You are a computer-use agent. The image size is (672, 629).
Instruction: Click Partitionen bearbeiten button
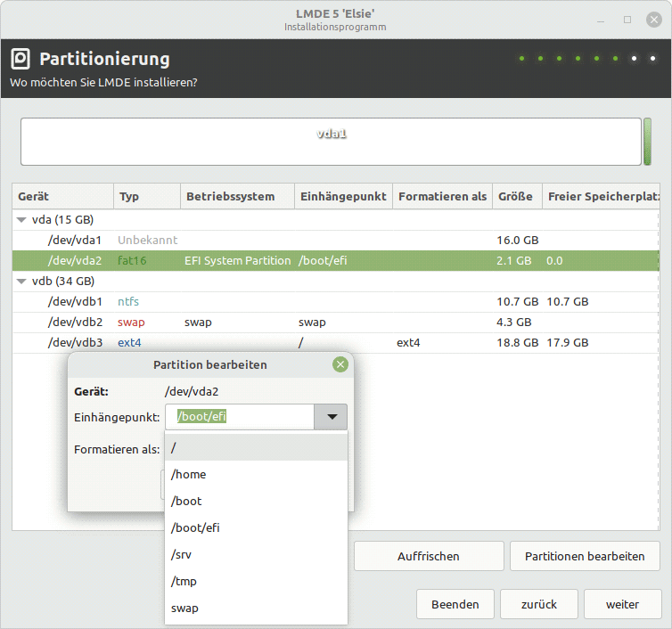[x=585, y=556]
